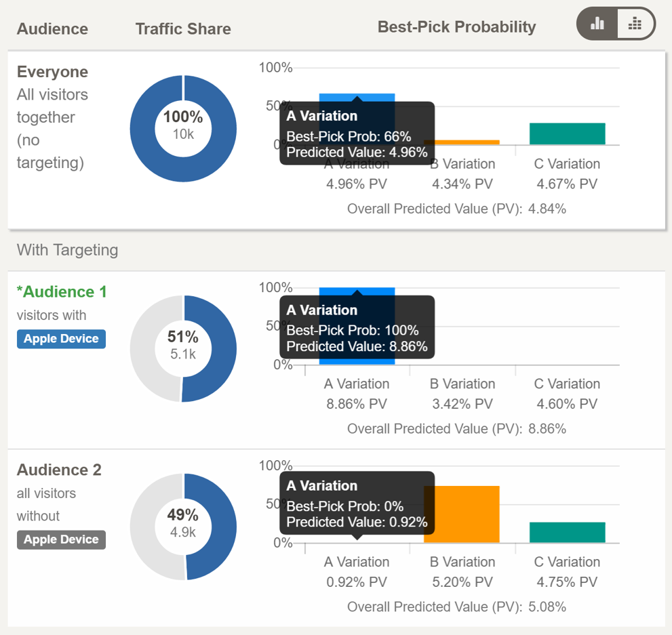Click the Audience 2 title
This screenshot has height=635, width=672.
tap(59, 470)
